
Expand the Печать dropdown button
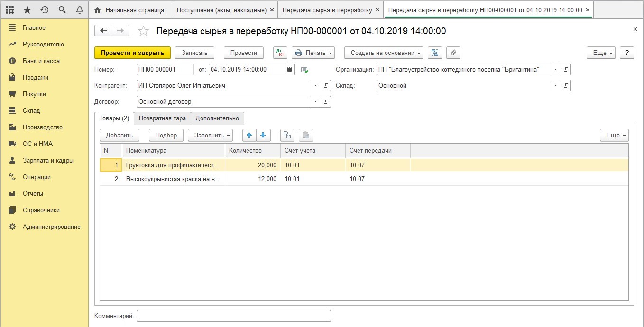pos(313,53)
